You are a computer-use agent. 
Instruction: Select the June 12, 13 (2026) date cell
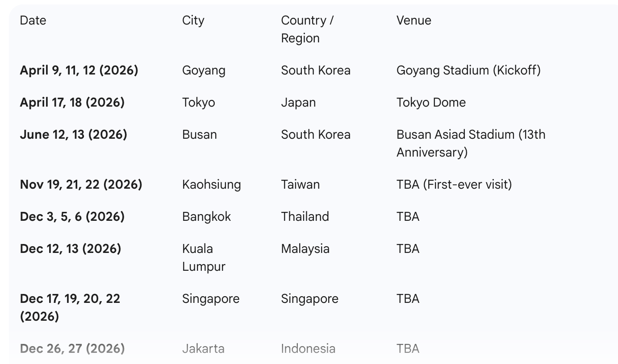[x=74, y=135]
